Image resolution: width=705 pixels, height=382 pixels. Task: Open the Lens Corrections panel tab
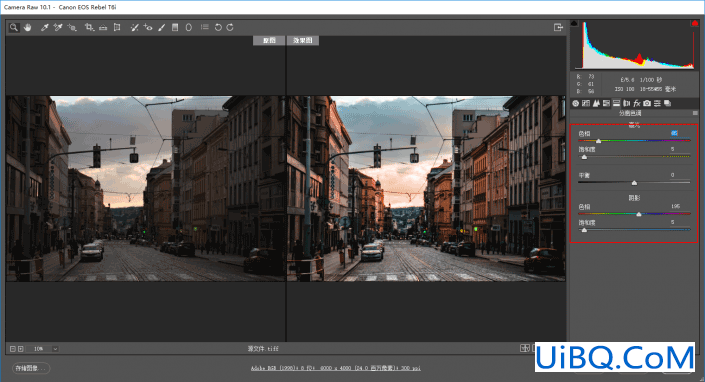click(626, 103)
